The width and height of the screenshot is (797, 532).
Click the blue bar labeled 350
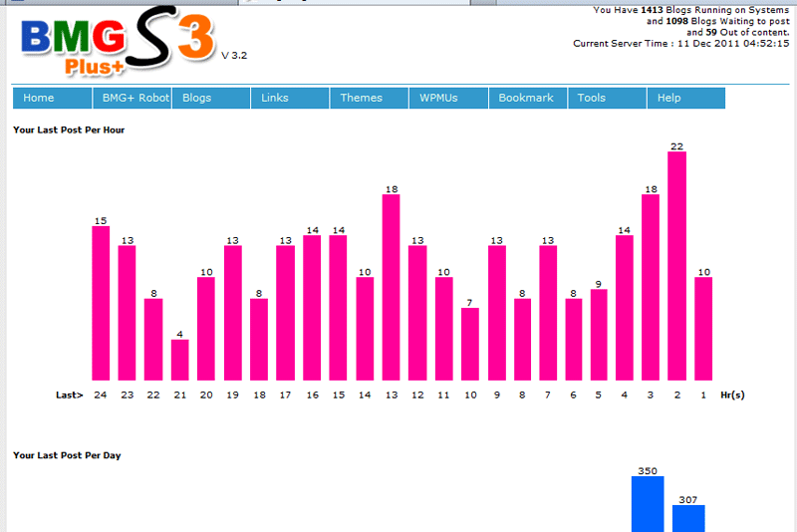(x=648, y=504)
